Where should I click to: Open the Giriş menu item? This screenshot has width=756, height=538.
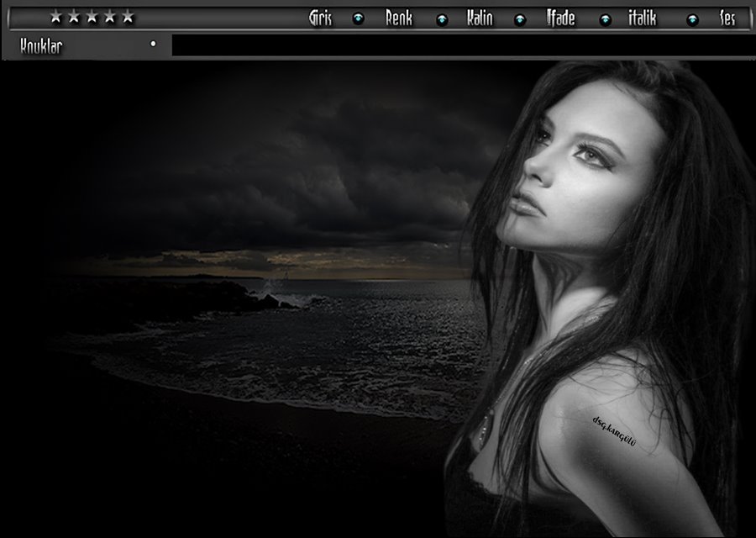click(321, 18)
